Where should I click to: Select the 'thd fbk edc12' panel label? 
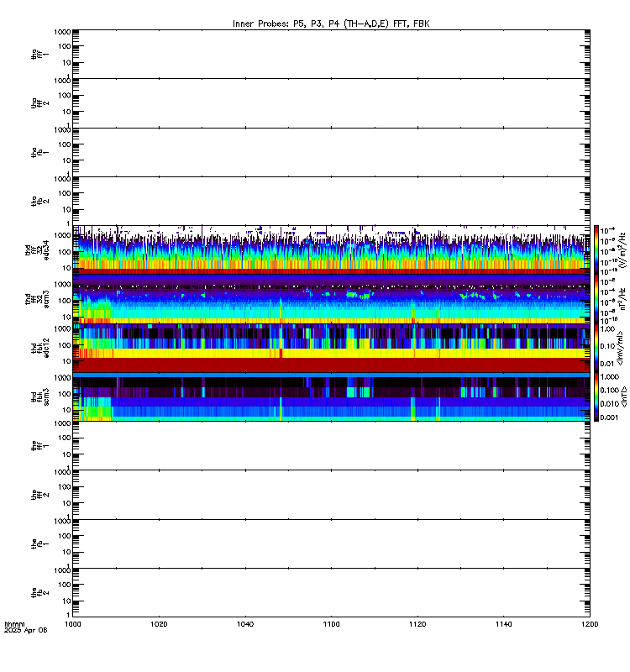click(40, 348)
